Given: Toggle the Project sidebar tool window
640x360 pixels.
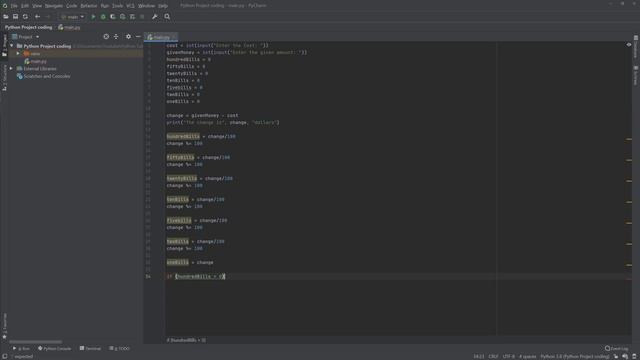Looking at the screenshot, I should pos(4,45).
